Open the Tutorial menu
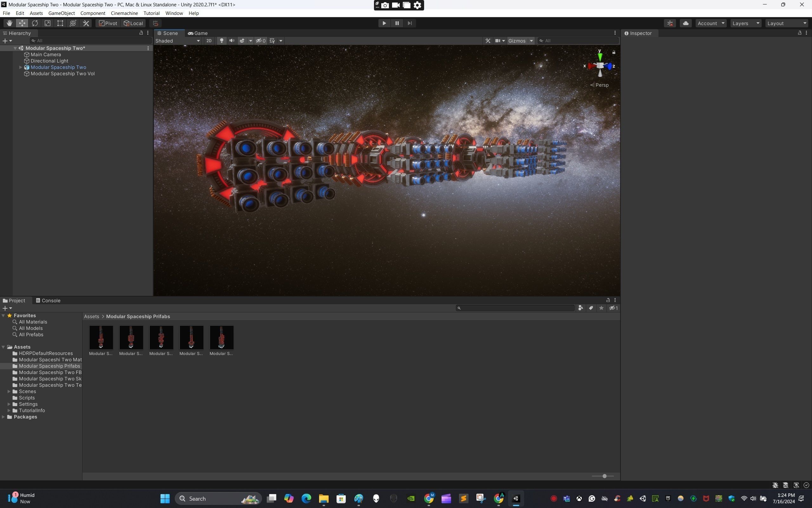 (x=151, y=13)
